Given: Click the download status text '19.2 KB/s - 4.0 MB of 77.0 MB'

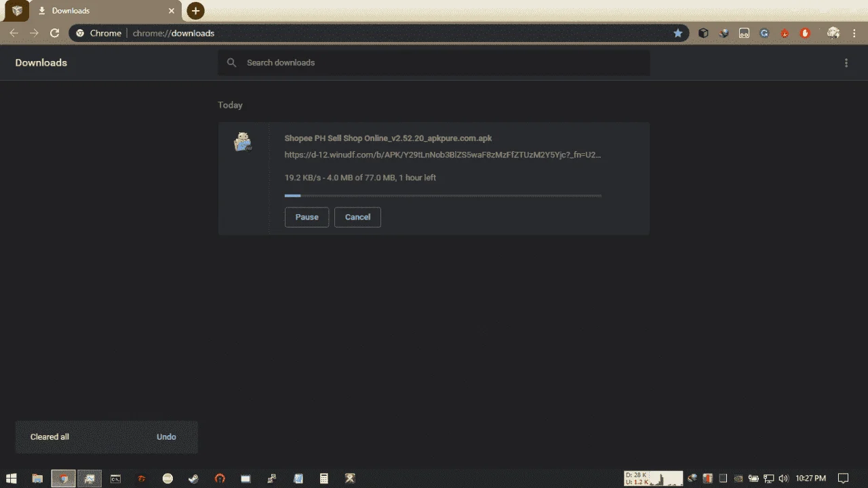Looking at the screenshot, I should (x=360, y=178).
